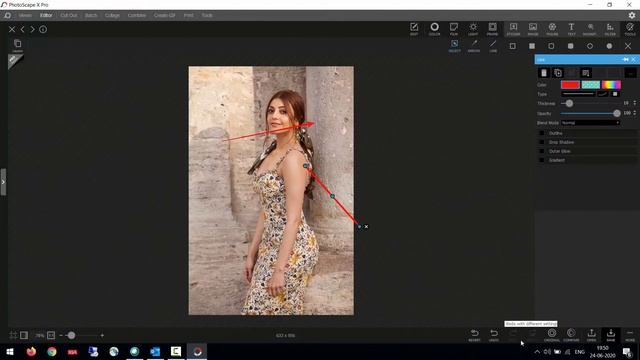
Task: Click the Undo button
Action: tap(494, 335)
